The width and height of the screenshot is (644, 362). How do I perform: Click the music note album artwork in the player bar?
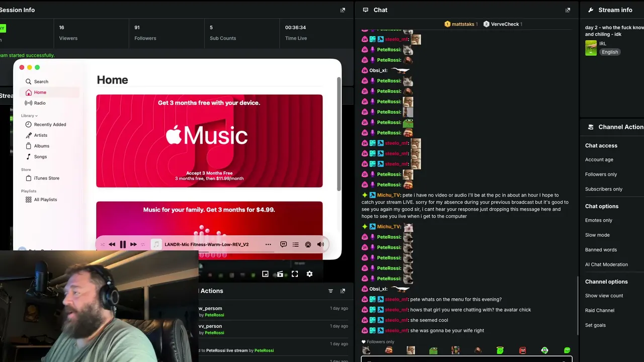click(156, 244)
